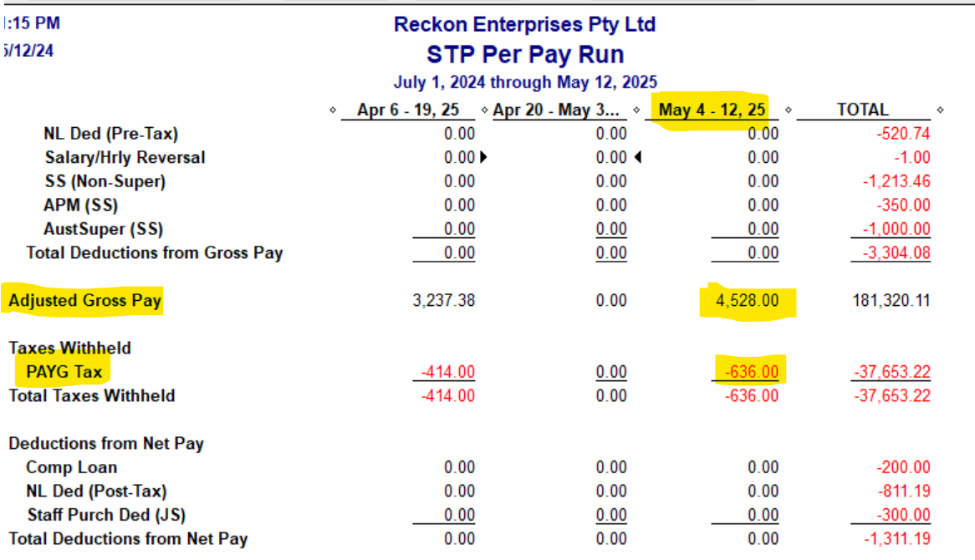Viewport: 975px width, 560px height.
Task: Click the 'NL Ded (Post-Tax)' row label
Action: [96, 491]
